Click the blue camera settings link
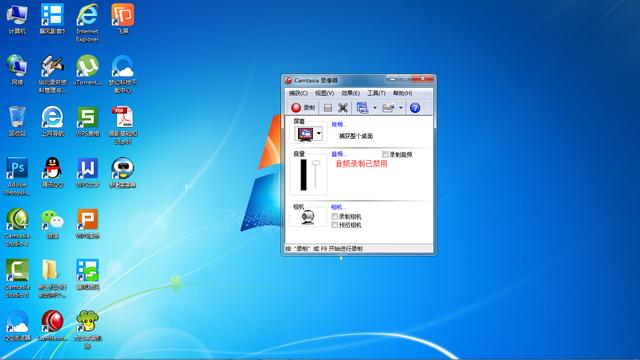Image resolution: width=640 pixels, height=360 pixels. coord(338,207)
